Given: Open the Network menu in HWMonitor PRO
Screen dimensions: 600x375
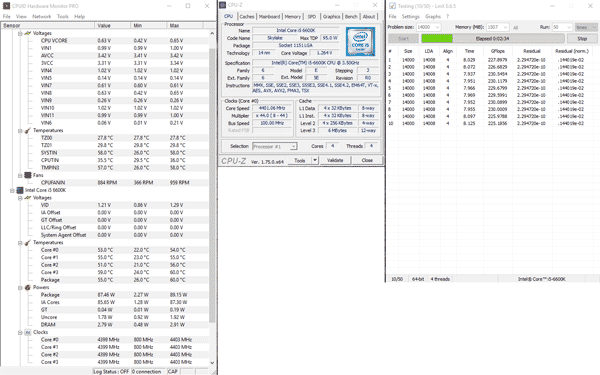Looking at the screenshot, I should [42, 16].
